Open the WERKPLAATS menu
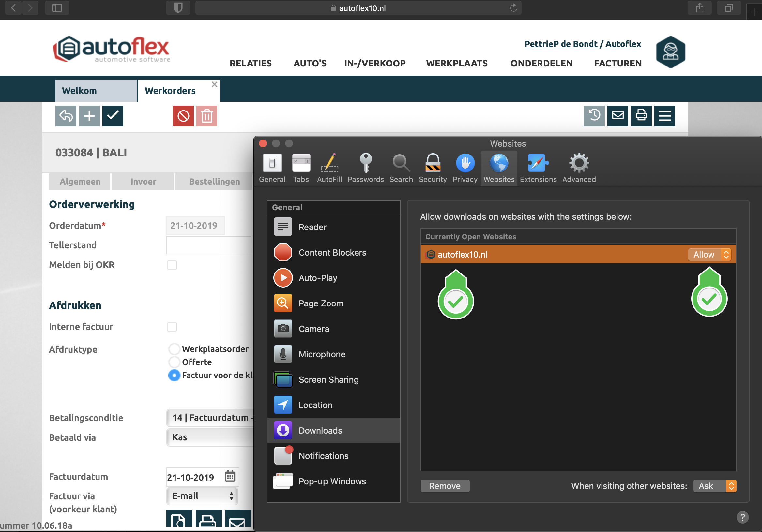762x532 pixels. point(457,63)
